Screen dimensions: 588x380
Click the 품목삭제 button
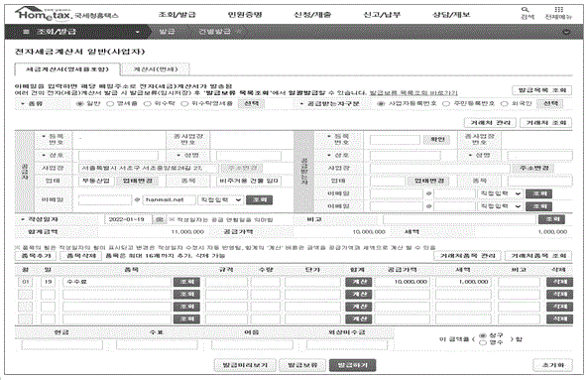click(x=81, y=256)
